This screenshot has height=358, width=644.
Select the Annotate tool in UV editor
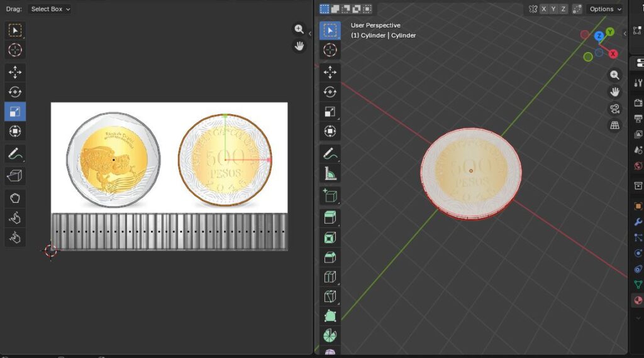coord(15,154)
